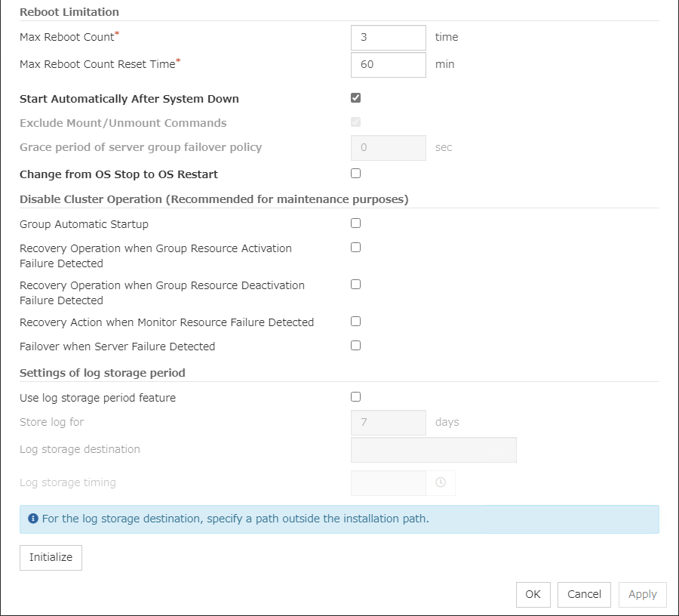Uncheck Start Automatically After System Down
Viewport: 679px width, 616px height.
pyautogui.click(x=356, y=98)
